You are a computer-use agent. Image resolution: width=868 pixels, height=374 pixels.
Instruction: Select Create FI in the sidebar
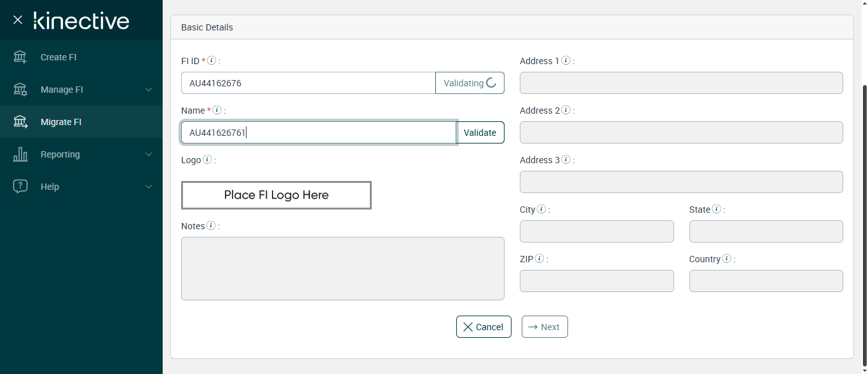(x=58, y=57)
